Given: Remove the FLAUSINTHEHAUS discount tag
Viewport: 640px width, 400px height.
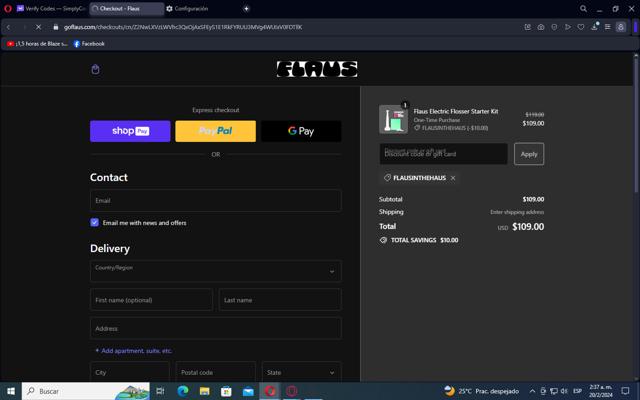Looking at the screenshot, I should 453,178.
